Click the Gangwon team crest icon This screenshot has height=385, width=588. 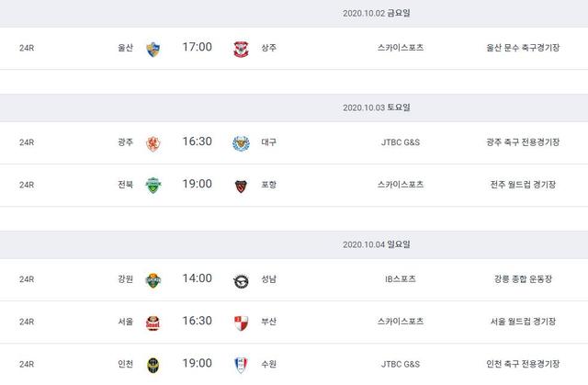pos(153,278)
